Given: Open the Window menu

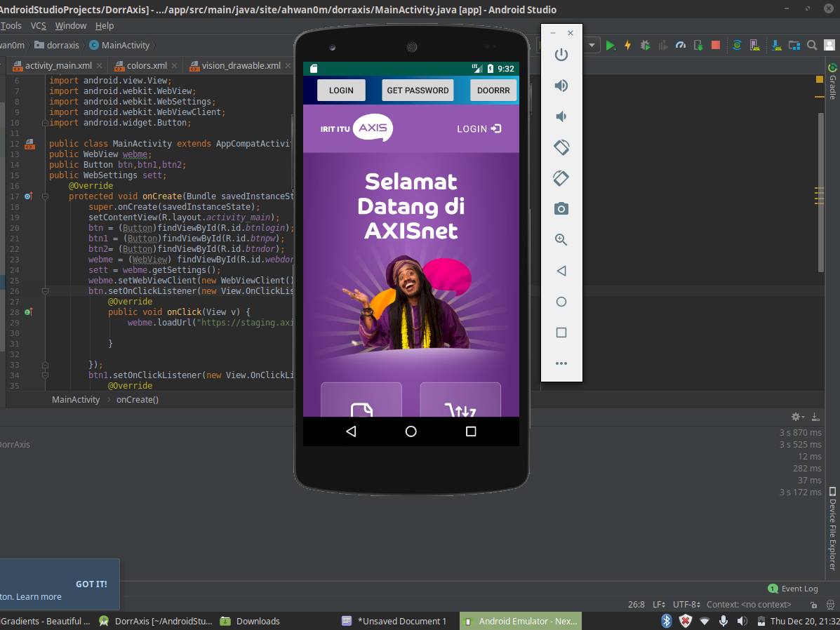Looking at the screenshot, I should coord(71,26).
